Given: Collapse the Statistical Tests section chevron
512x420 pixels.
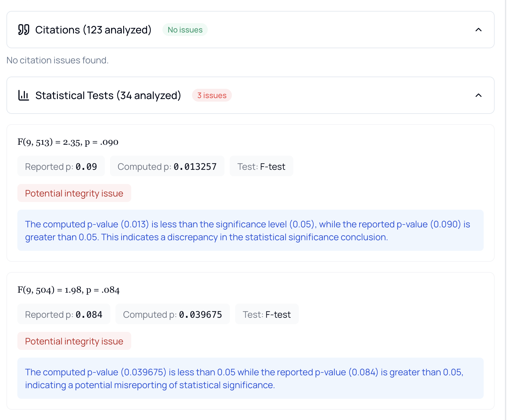Looking at the screenshot, I should tap(478, 96).
